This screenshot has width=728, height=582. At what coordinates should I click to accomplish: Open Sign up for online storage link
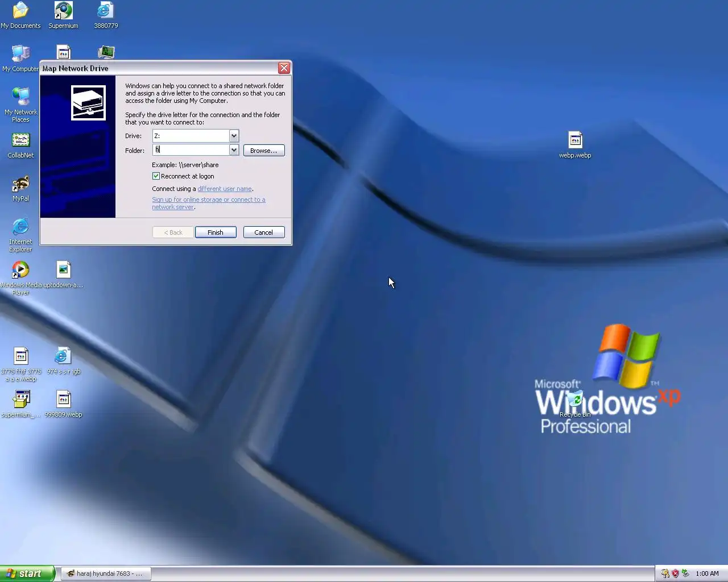208,203
